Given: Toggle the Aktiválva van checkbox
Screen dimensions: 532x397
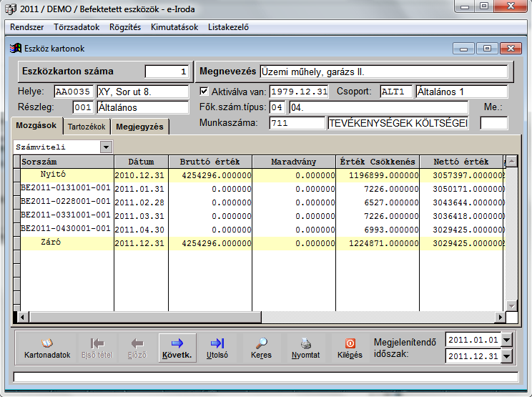Looking at the screenshot, I should click(x=204, y=92).
